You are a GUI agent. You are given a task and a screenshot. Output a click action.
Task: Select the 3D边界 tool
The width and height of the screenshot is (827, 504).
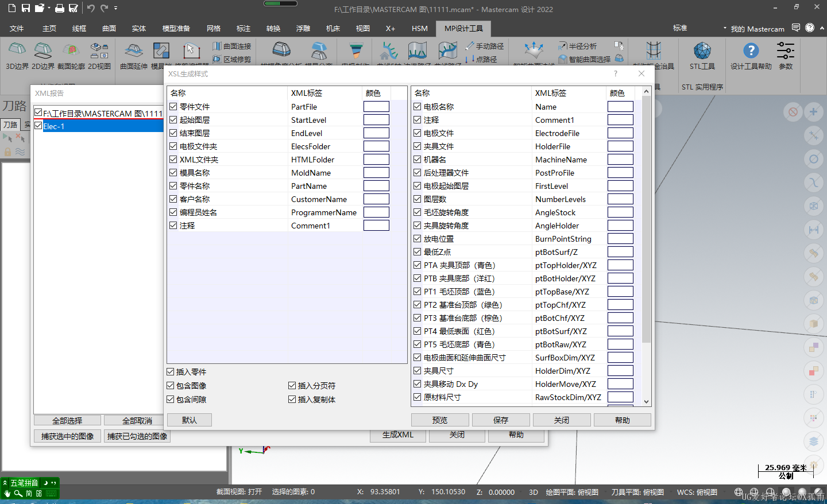pos(17,56)
